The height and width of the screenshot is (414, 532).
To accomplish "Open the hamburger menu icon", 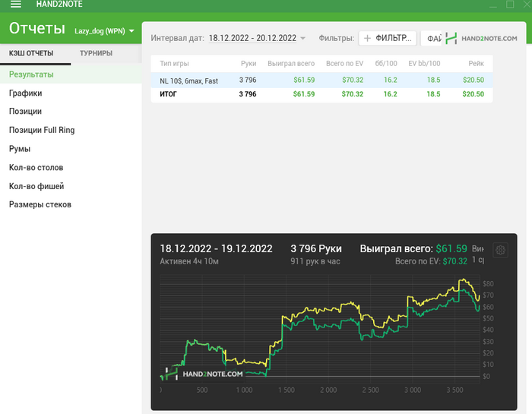I will point(16,4).
